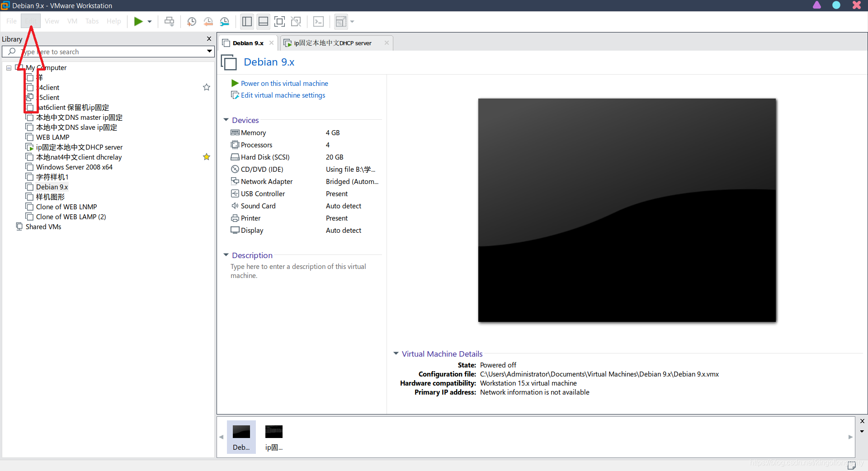The height and width of the screenshot is (471, 868).
Task: Open the Tabs menu
Action: (92, 21)
